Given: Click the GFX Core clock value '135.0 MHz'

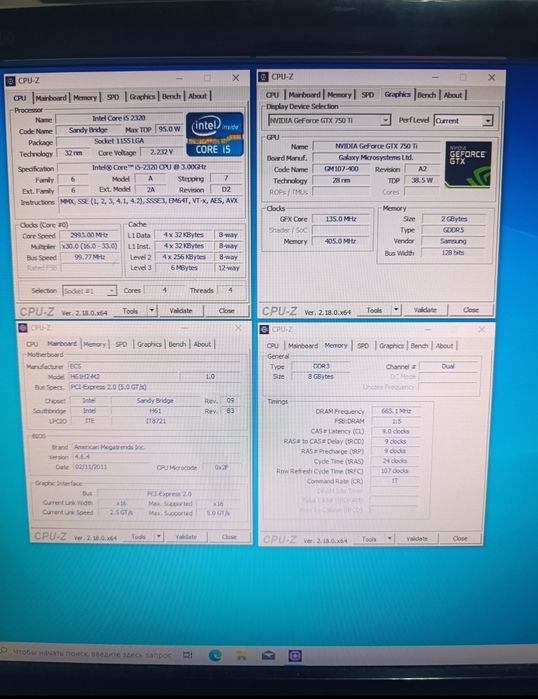Looking at the screenshot, I should click(x=341, y=219).
